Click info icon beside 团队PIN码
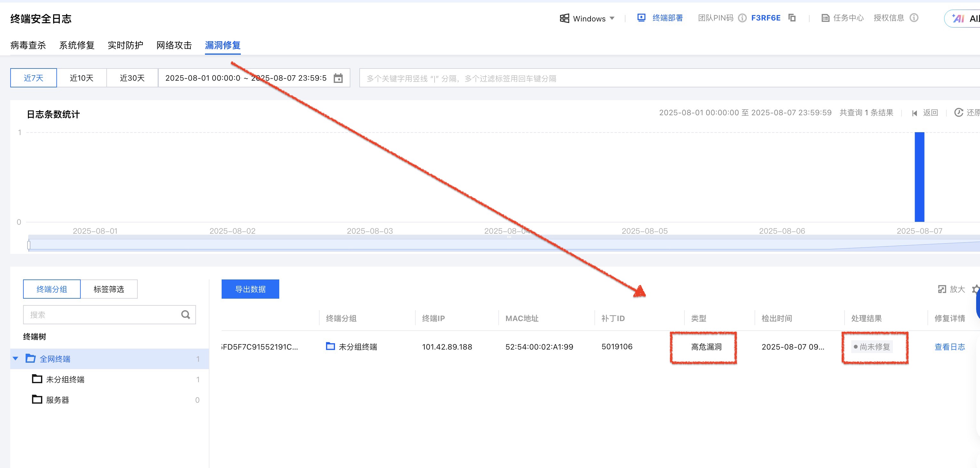Image resolution: width=980 pixels, height=468 pixels. pyautogui.click(x=742, y=18)
